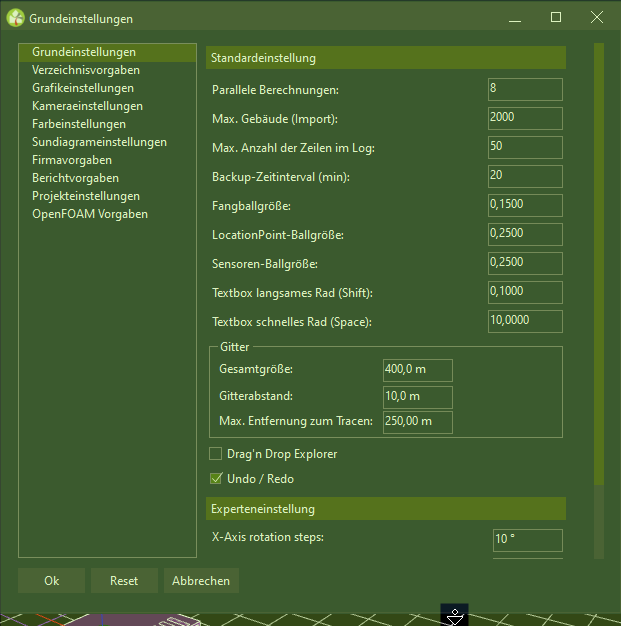Select Grundeinstellungen in the sidebar list
621x626 pixels.
pyautogui.click(x=107, y=52)
